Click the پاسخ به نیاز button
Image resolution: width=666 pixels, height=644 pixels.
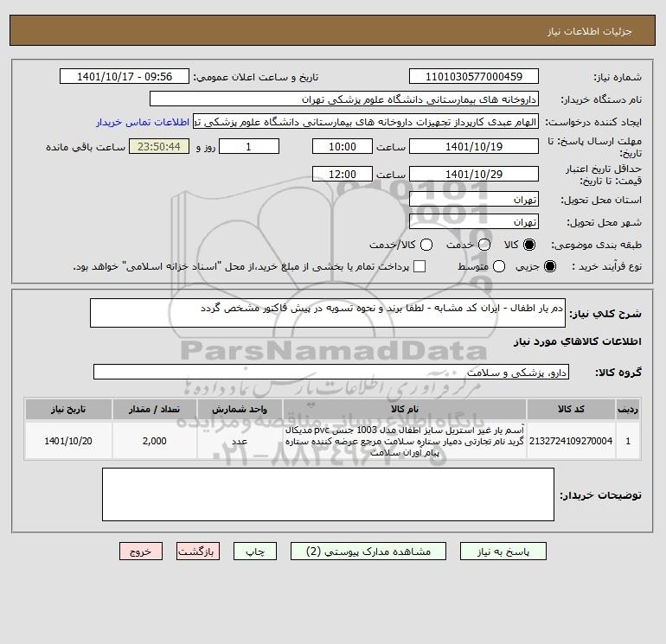503,552
